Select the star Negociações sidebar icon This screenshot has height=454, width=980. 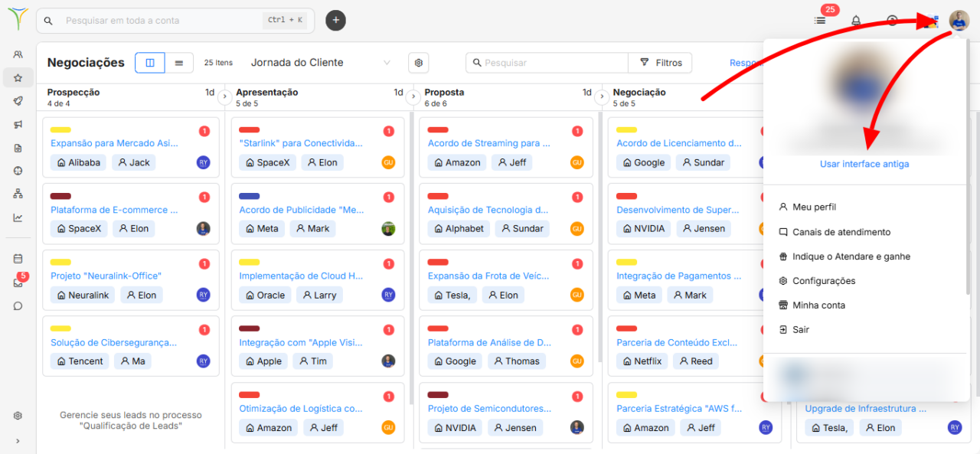click(x=18, y=77)
